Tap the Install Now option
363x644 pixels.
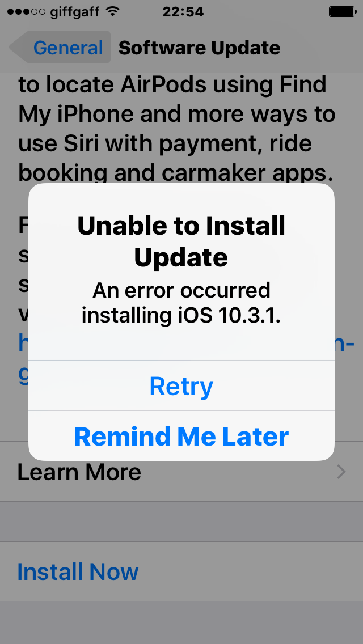click(x=78, y=571)
